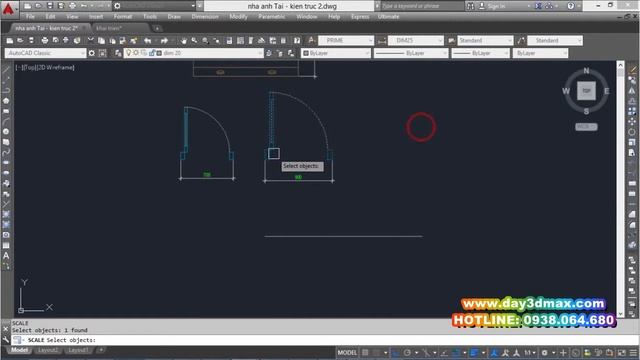Select the Multiline Text tool (A)
The height and width of the screenshot is (360, 640).
click(x=6, y=256)
